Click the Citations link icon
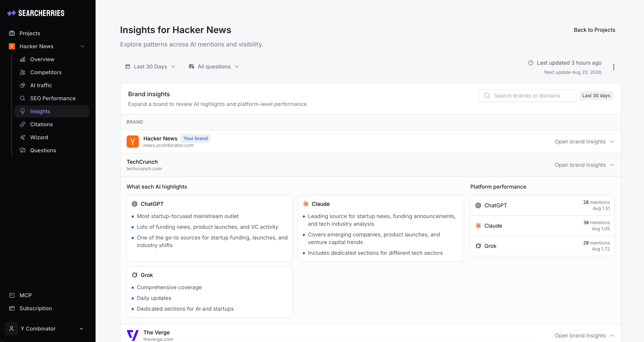Viewport: 644px width, 342px height. pos(23,124)
